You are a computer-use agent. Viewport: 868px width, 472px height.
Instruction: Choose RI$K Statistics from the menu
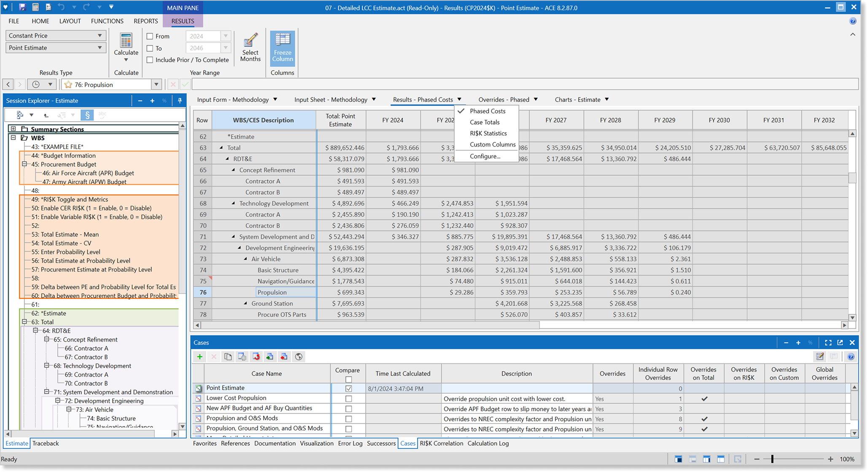coord(488,133)
